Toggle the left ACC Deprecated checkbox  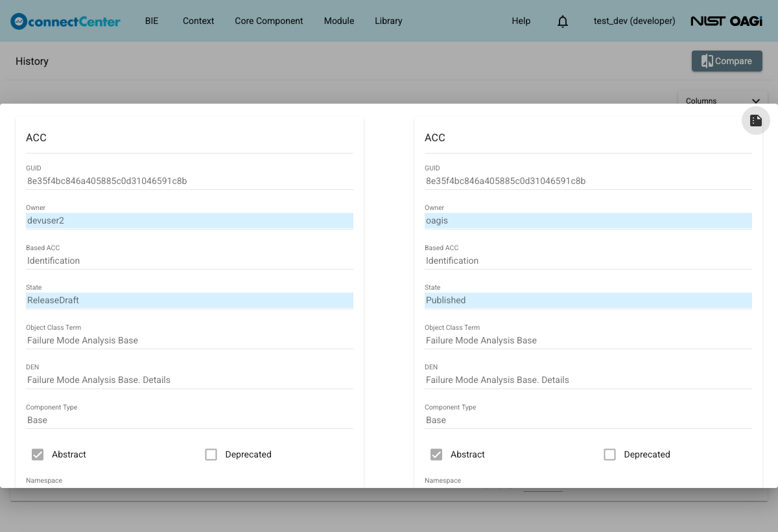click(211, 454)
